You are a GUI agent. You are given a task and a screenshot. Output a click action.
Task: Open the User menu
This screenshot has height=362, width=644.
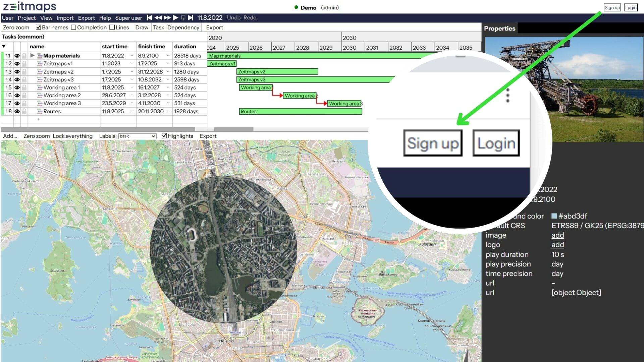[7, 18]
